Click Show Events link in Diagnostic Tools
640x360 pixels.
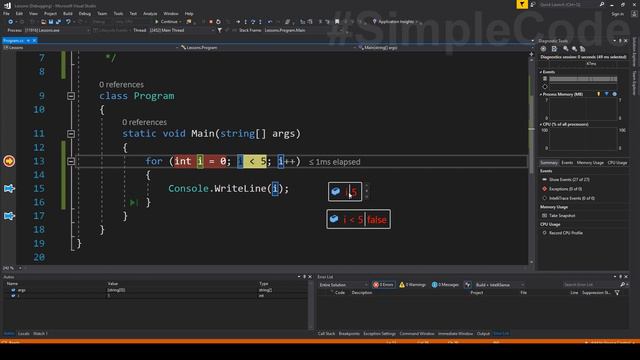tap(569, 180)
